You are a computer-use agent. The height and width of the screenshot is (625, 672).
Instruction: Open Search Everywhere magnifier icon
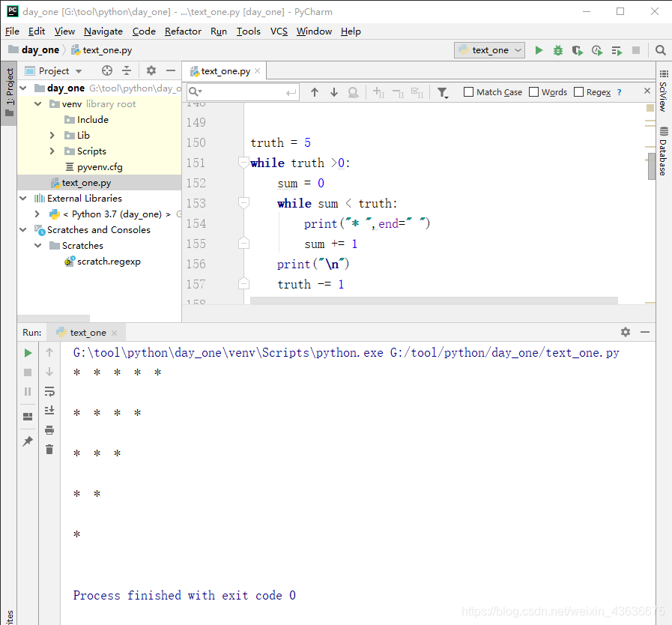tap(661, 50)
